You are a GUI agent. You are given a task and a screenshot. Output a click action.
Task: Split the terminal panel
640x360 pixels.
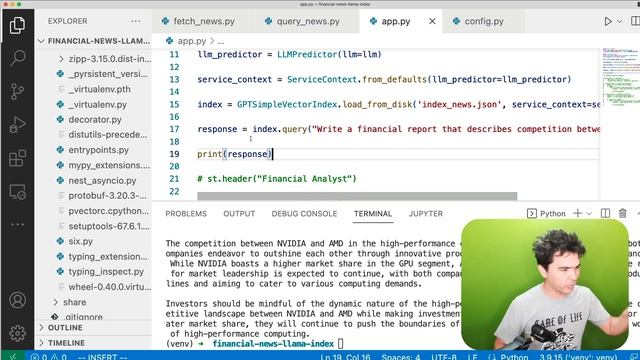click(x=605, y=213)
